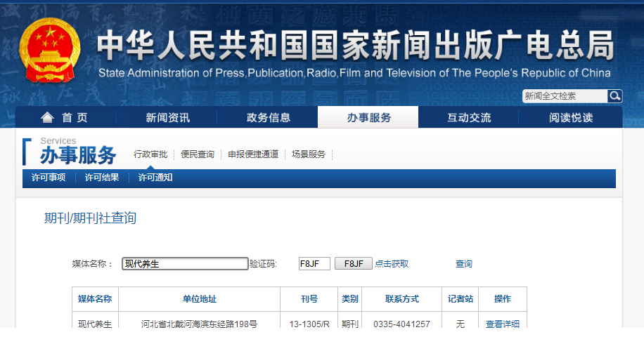Select the 办事服务 navigation tab

[368, 118]
